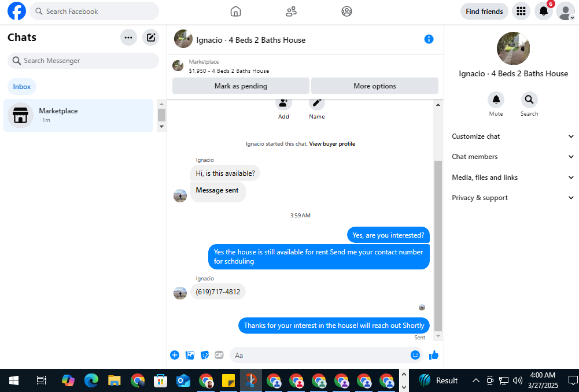
Task: Expand Media, files and links section
Action: pyautogui.click(x=512, y=177)
